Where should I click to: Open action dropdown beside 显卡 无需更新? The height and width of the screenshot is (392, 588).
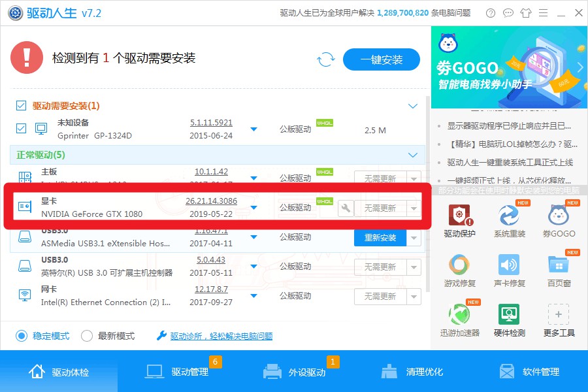pos(414,208)
